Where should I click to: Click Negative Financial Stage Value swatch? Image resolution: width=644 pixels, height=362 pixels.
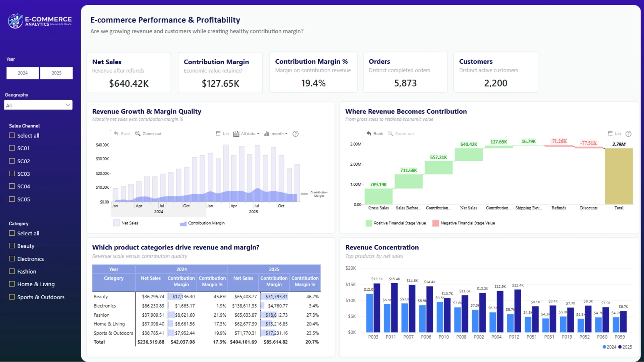[436, 223]
